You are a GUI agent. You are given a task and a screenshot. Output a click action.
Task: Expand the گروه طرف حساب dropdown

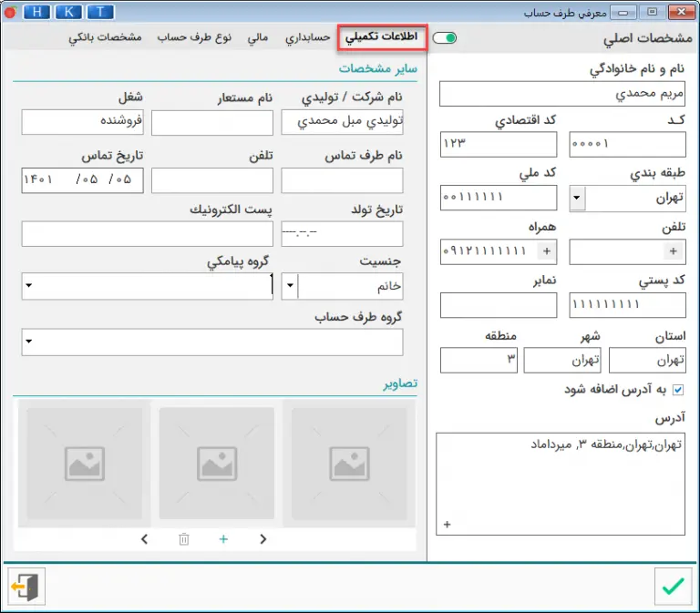point(28,342)
